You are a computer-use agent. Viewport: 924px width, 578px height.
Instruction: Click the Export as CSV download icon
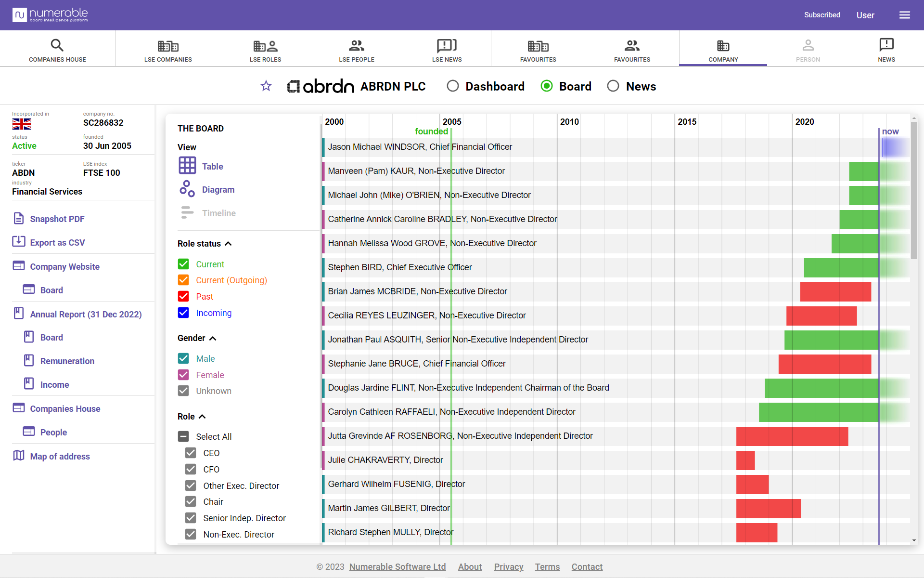(x=19, y=242)
